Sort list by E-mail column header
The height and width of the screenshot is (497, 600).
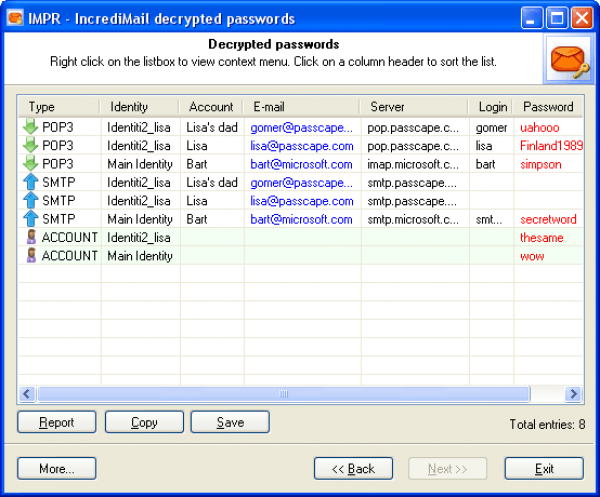point(303,107)
